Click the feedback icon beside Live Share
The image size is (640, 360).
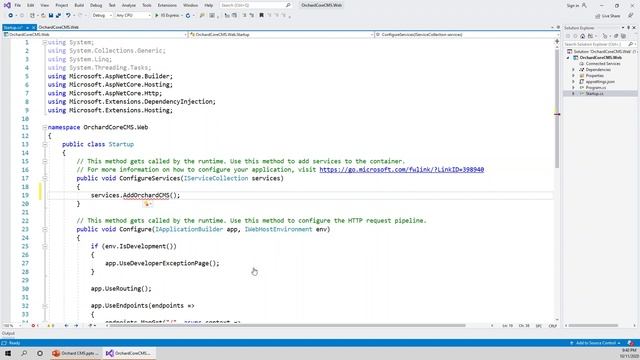pos(631,16)
